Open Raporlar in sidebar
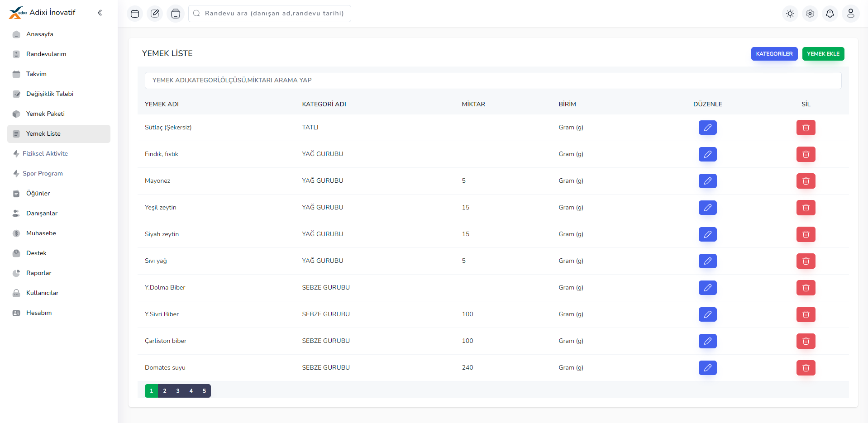This screenshot has width=868, height=423. (59, 273)
